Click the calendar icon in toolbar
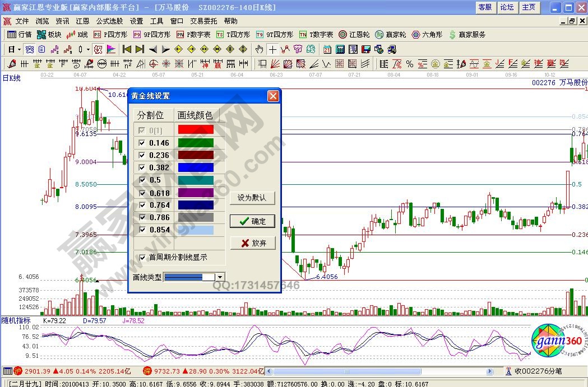 [x=327, y=49]
